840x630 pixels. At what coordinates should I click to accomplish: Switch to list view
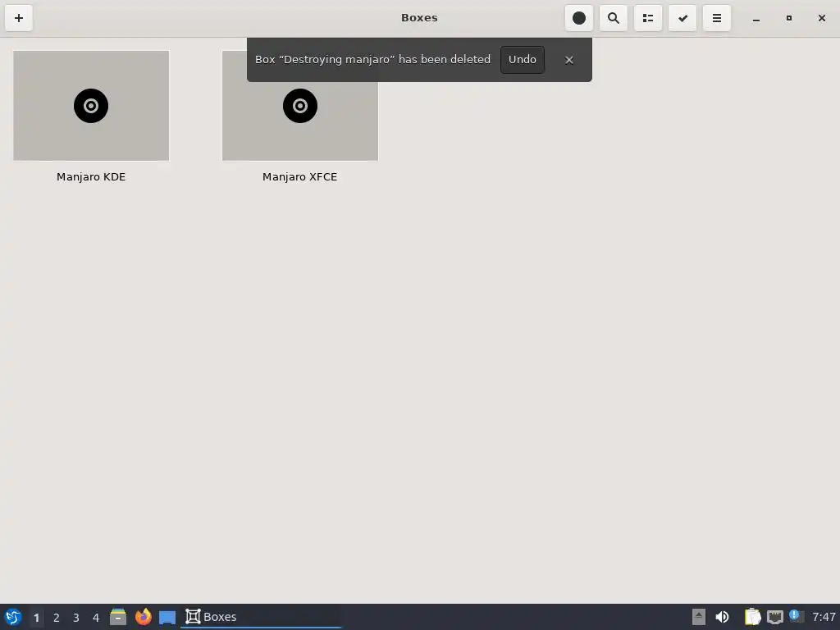click(x=648, y=18)
